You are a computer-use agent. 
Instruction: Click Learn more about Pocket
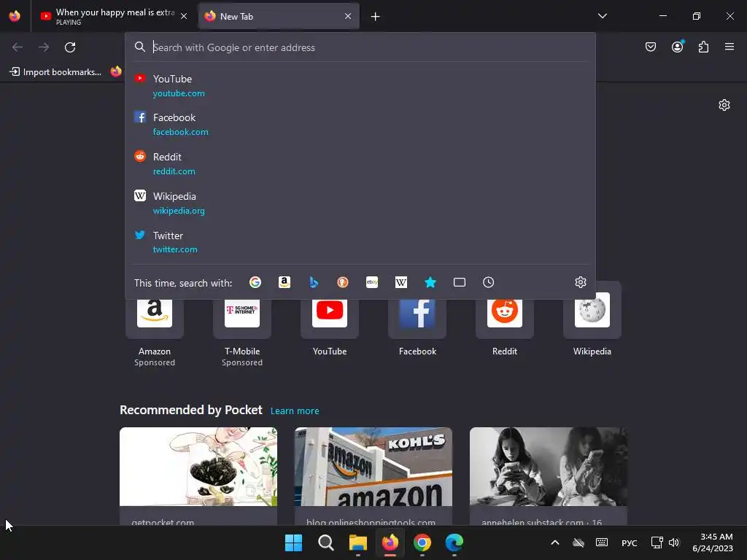[295, 411]
